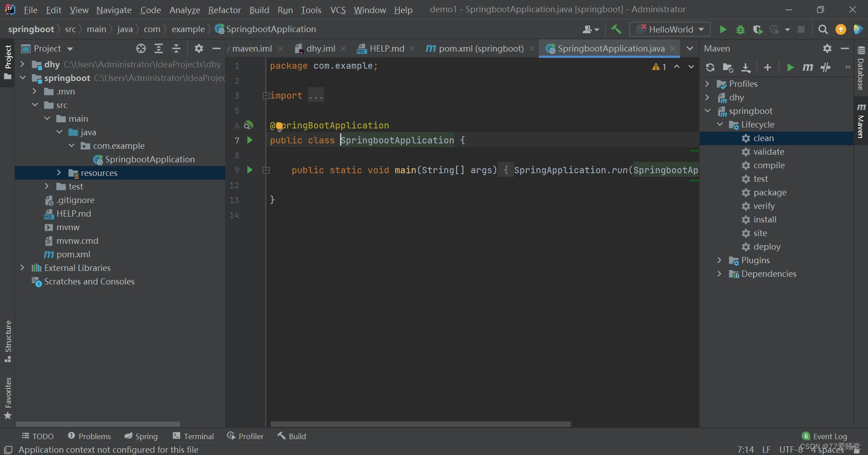The height and width of the screenshot is (455, 868).
Task: Execute Maven Goal m icon
Action: pyautogui.click(x=807, y=67)
